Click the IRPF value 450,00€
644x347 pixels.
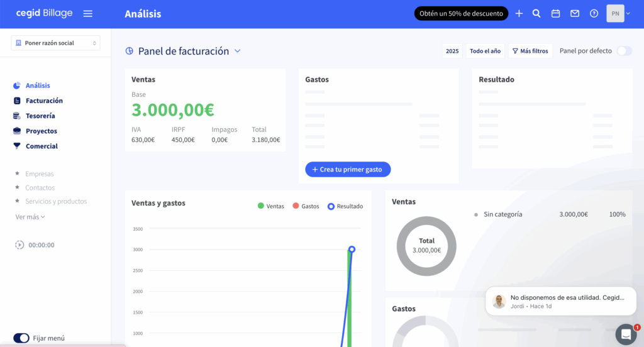183,140
